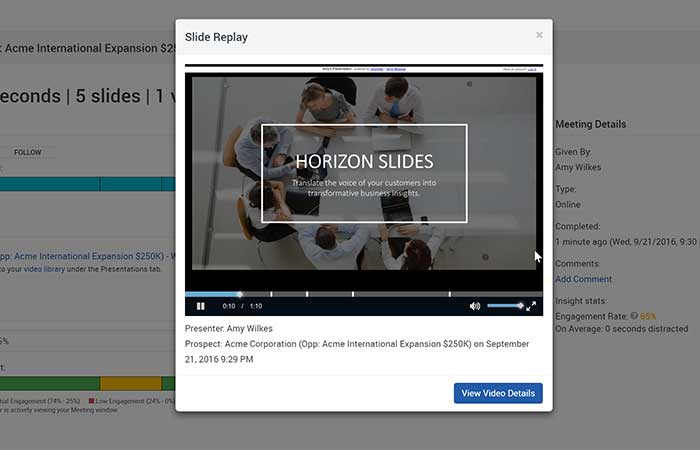Image resolution: width=700 pixels, height=450 pixels.
Task: Jump to the first slide marker on the timeline
Action: tap(271, 294)
